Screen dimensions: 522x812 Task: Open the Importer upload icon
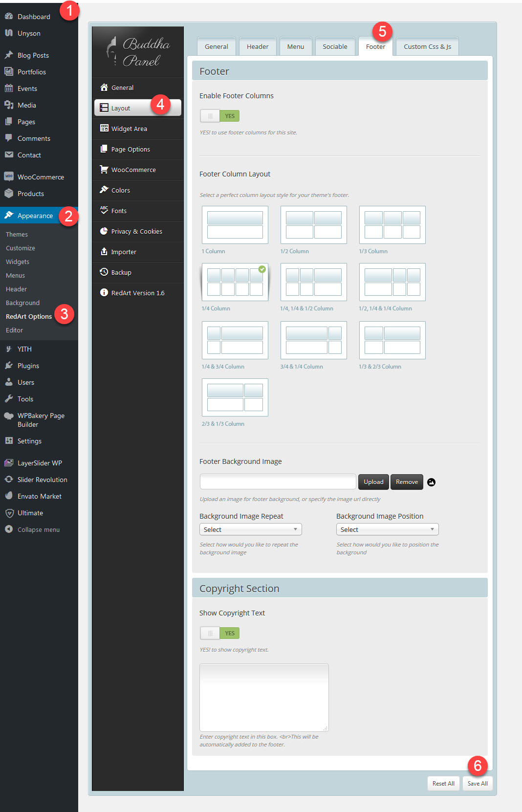[x=104, y=251]
